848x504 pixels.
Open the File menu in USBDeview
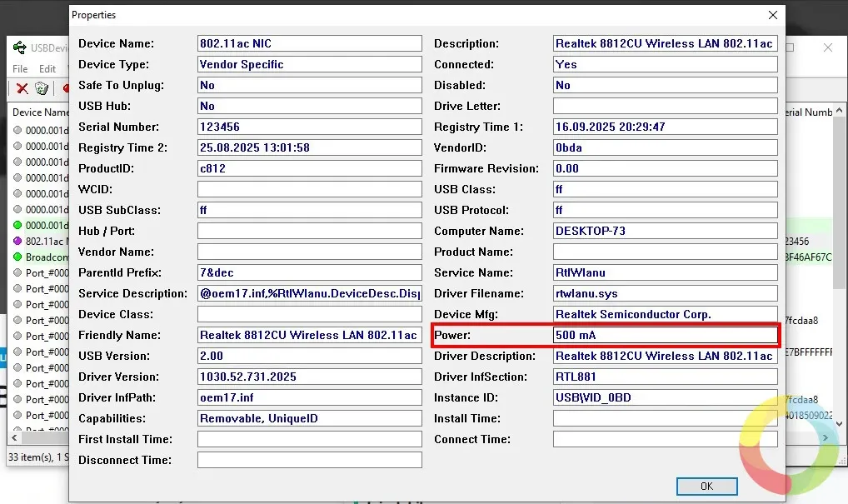coord(20,68)
